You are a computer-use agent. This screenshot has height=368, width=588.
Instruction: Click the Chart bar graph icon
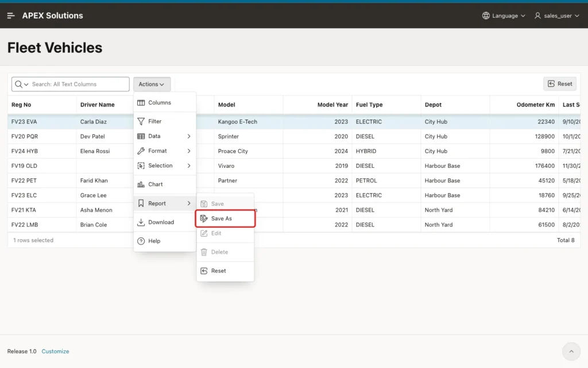(141, 185)
